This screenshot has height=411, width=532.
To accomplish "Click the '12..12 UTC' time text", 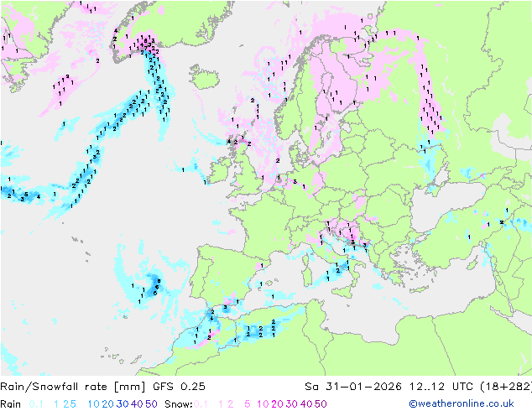I will (x=441, y=387).
